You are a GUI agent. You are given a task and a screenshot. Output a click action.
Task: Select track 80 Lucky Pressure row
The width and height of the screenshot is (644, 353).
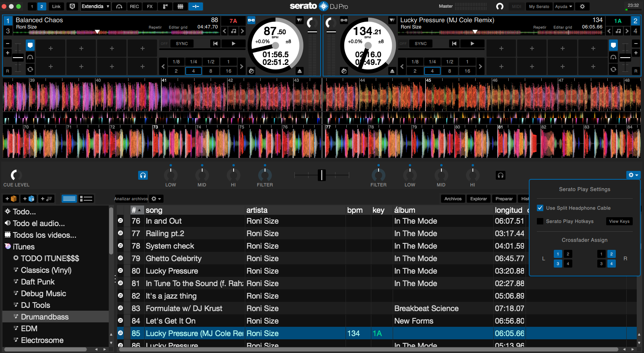[x=377, y=271]
